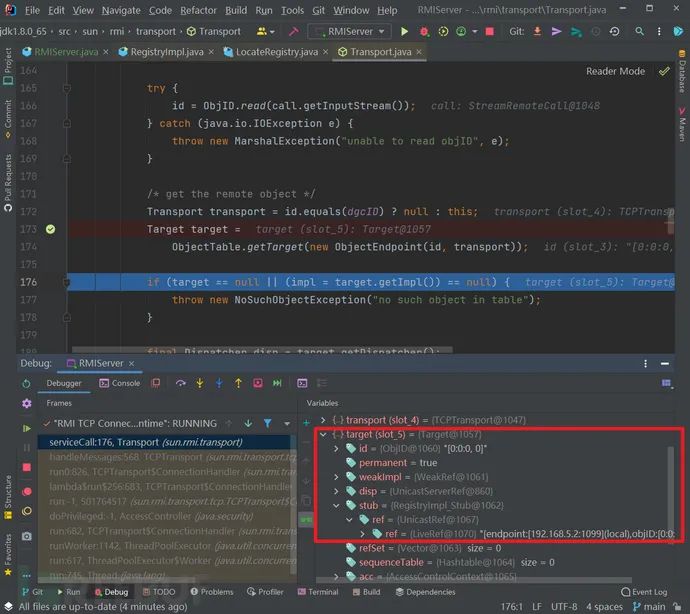Viewport: 690px width, 614px height.
Task: Click main git branch in status bar
Action: point(649,607)
